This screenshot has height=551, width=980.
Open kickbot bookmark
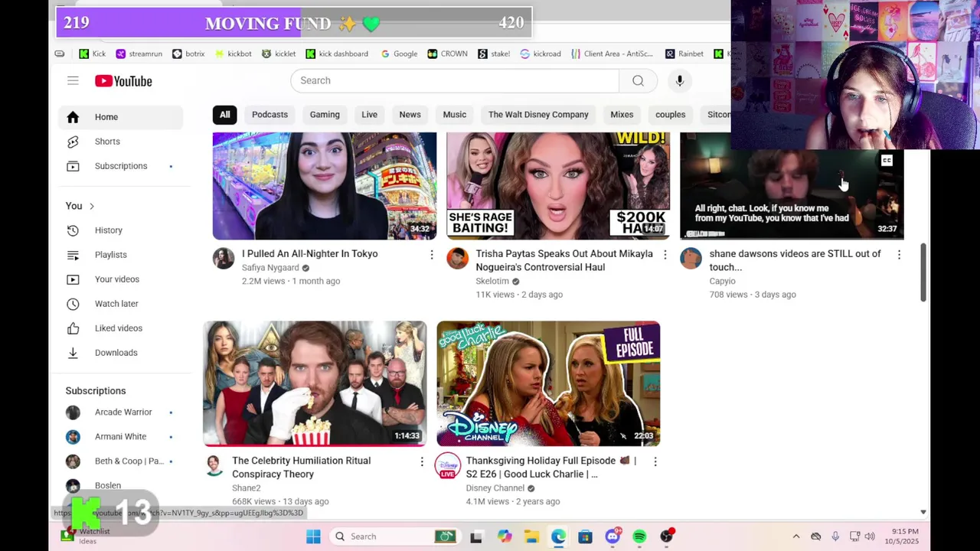tap(234, 54)
